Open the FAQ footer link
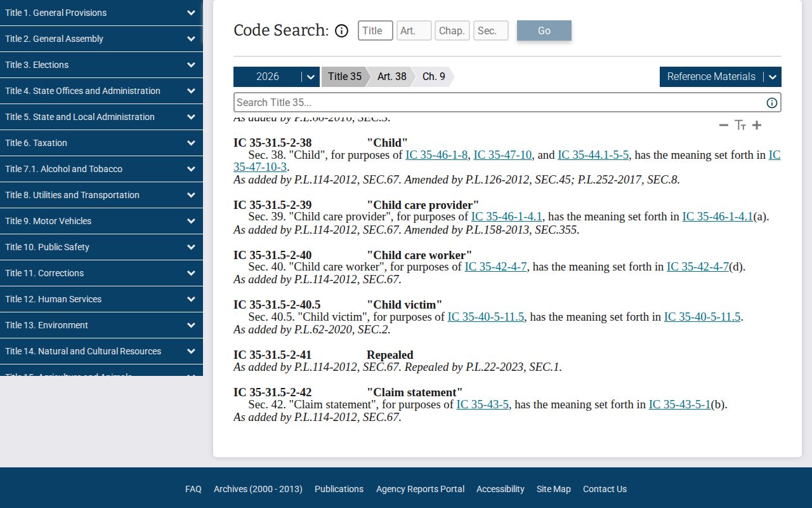The height and width of the screenshot is (508, 812). (x=193, y=489)
